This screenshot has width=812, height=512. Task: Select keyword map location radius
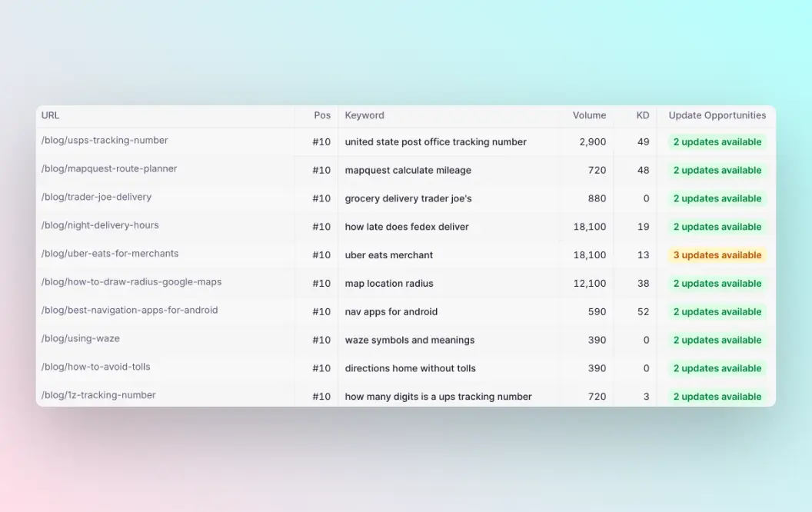click(389, 283)
